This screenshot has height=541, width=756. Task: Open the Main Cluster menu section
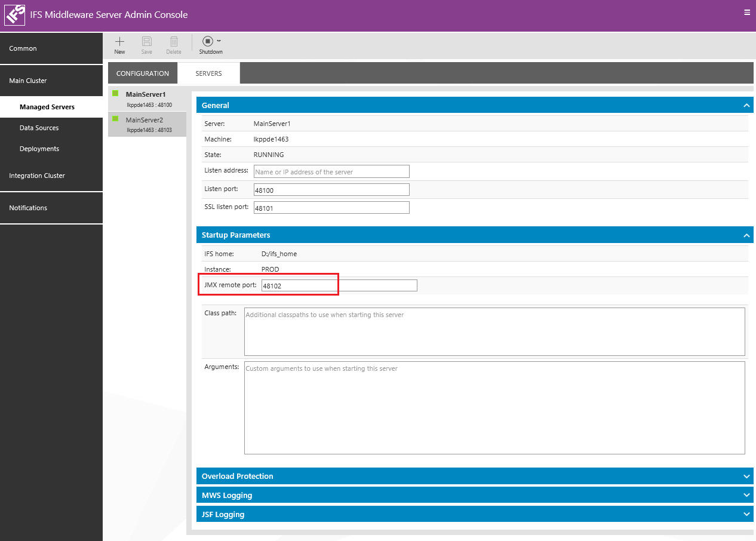[x=51, y=81]
